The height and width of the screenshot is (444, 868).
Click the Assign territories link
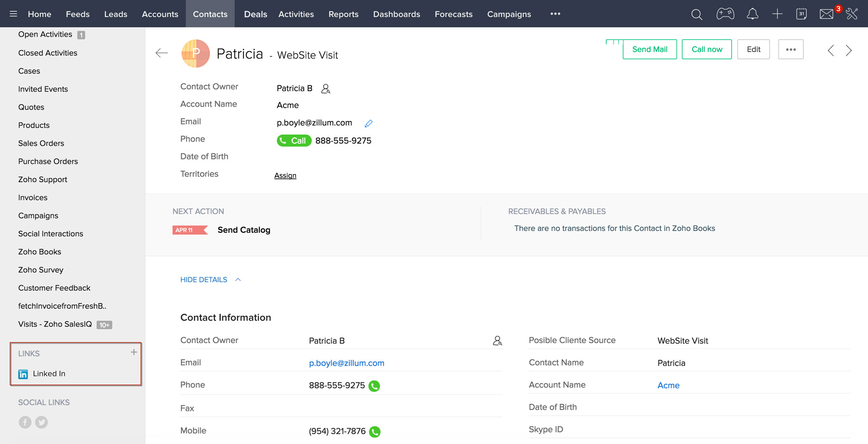tap(285, 175)
